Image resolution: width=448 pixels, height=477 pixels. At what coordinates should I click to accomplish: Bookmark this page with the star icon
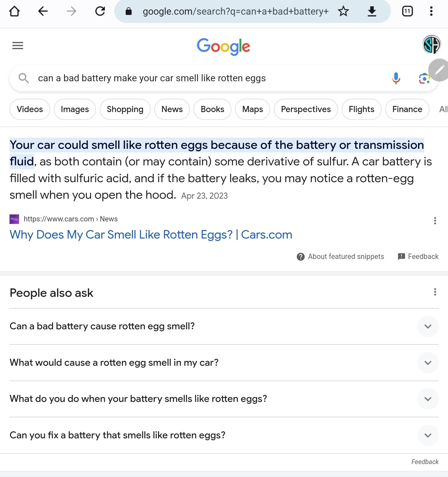click(343, 11)
